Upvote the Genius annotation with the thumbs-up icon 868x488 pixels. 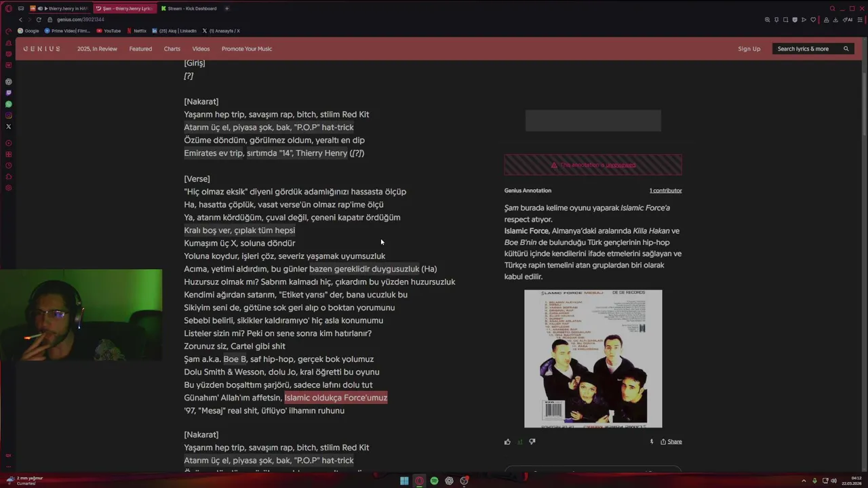(x=507, y=442)
